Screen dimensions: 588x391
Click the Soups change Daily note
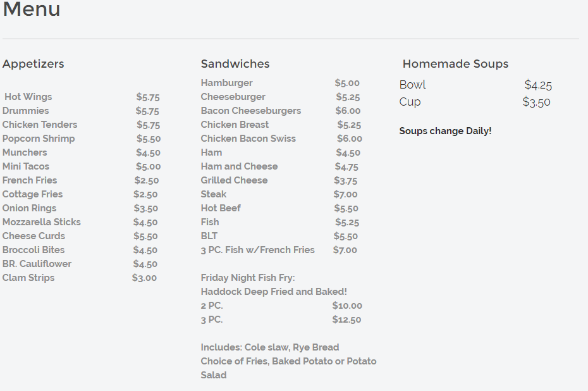coord(445,131)
